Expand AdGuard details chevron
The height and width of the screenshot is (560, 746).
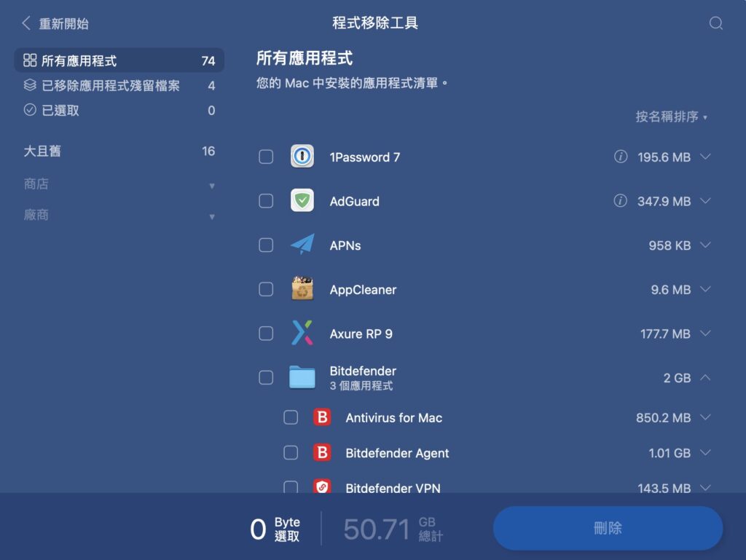point(705,200)
